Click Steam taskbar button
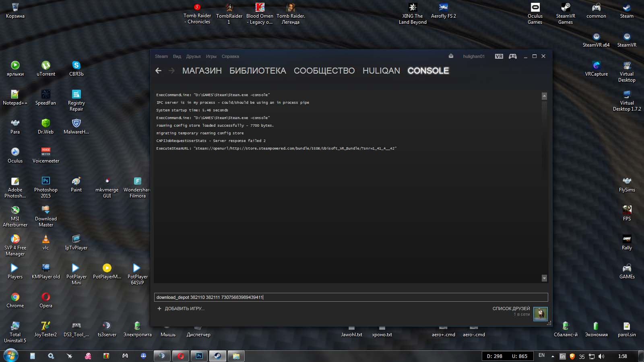This screenshot has height=362, width=644. [x=217, y=356]
